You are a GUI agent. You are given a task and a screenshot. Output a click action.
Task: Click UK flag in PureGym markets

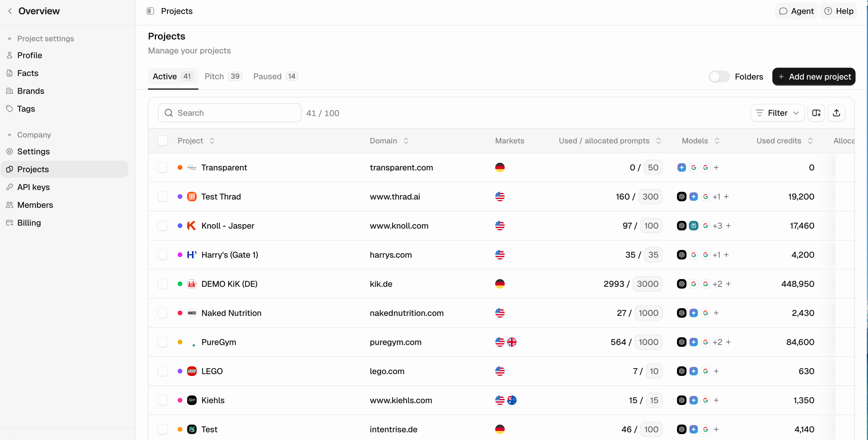pos(512,342)
